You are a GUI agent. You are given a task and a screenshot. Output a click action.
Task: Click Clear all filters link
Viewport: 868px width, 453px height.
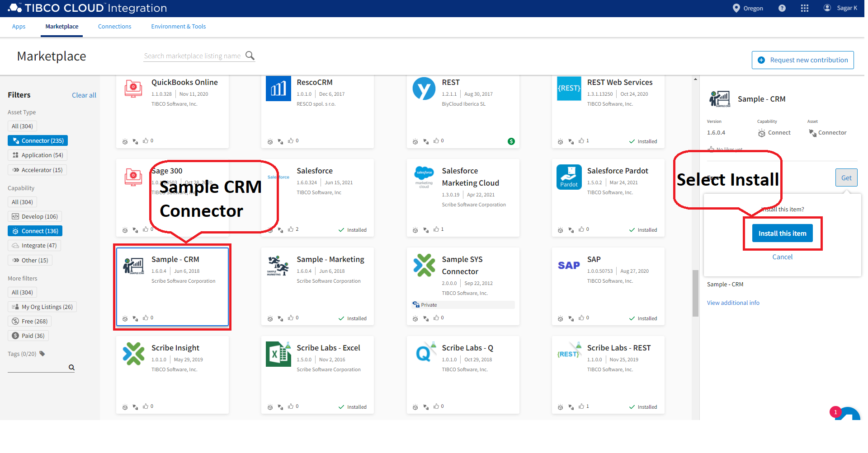(84, 95)
